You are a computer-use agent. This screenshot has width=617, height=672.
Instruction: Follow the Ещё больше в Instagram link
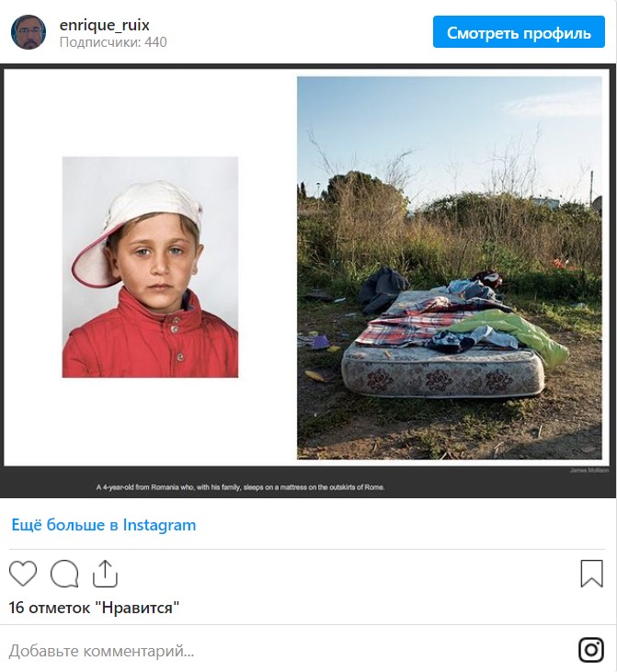[x=104, y=525]
